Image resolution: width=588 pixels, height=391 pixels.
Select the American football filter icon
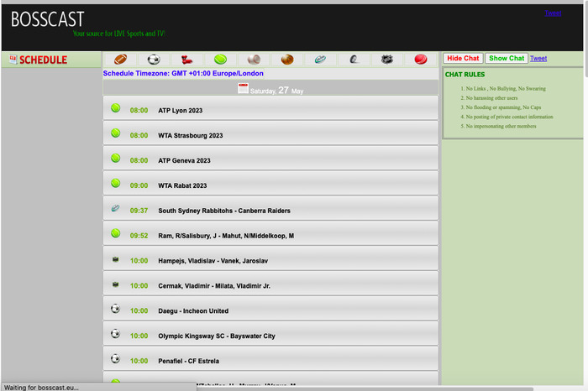(121, 60)
